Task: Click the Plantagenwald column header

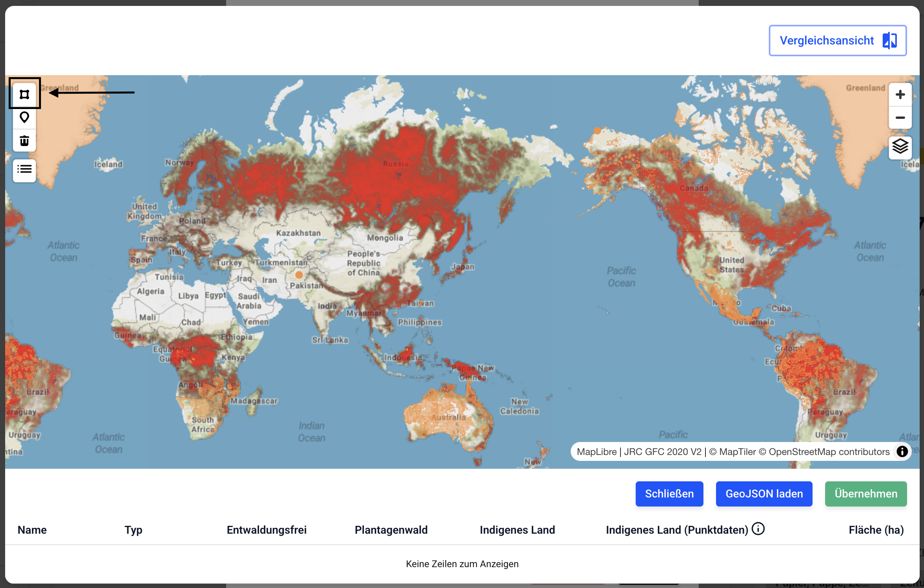Action: [391, 530]
